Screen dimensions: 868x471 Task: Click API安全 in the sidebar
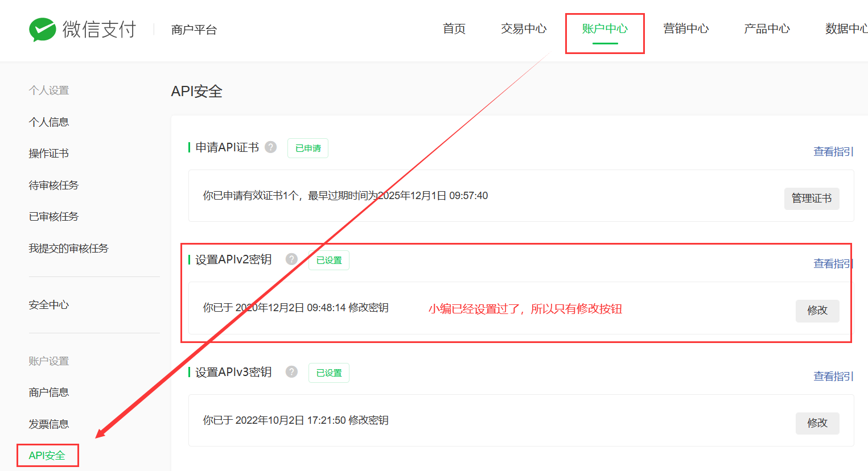click(47, 456)
